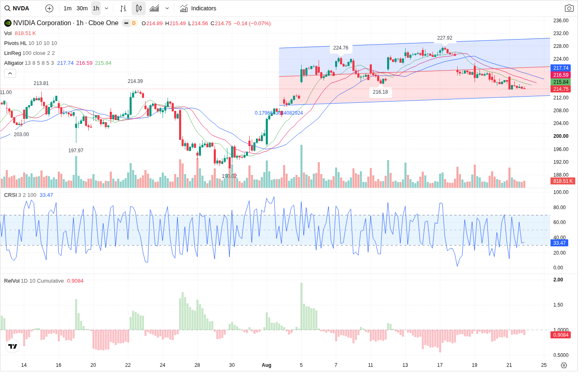Image resolution: width=586 pixels, height=392 pixels.
Task: Click the change −0.14 (−0.07%) text
Action: point(252,24)
